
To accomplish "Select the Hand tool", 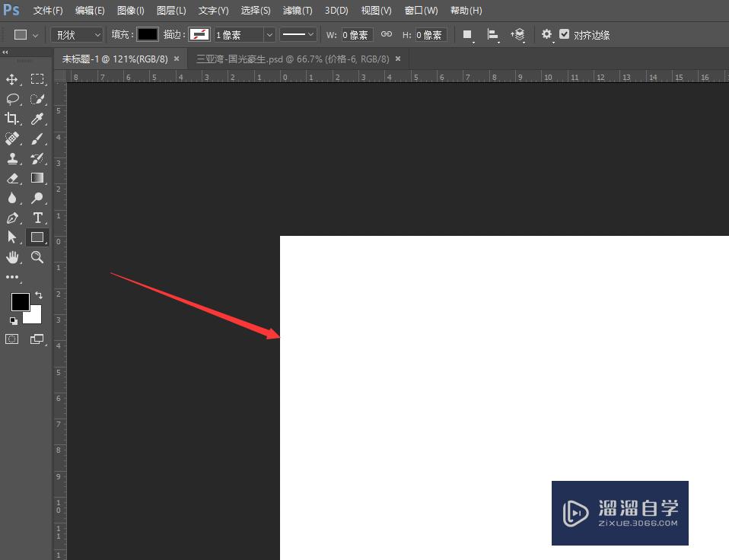I will point(12,257).
